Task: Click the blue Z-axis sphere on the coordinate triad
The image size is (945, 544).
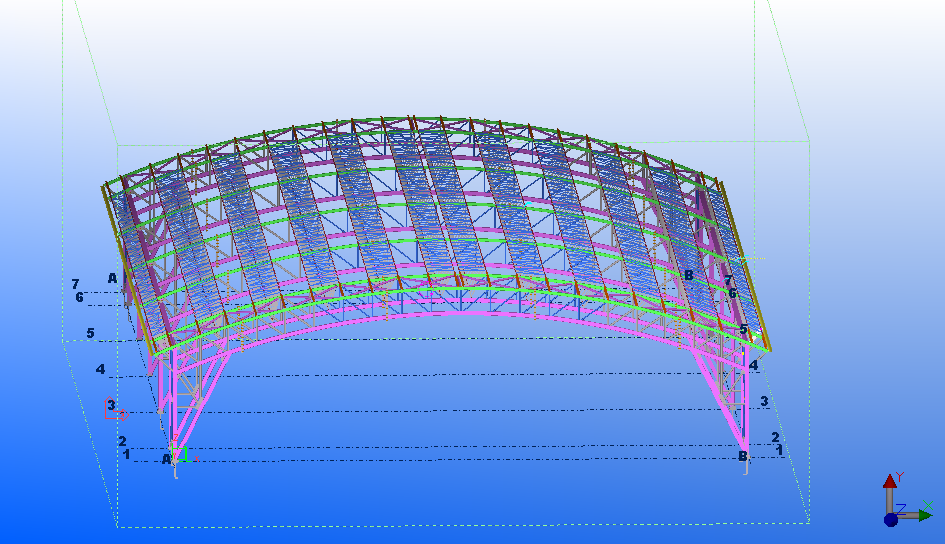Action: pos(890,519)
